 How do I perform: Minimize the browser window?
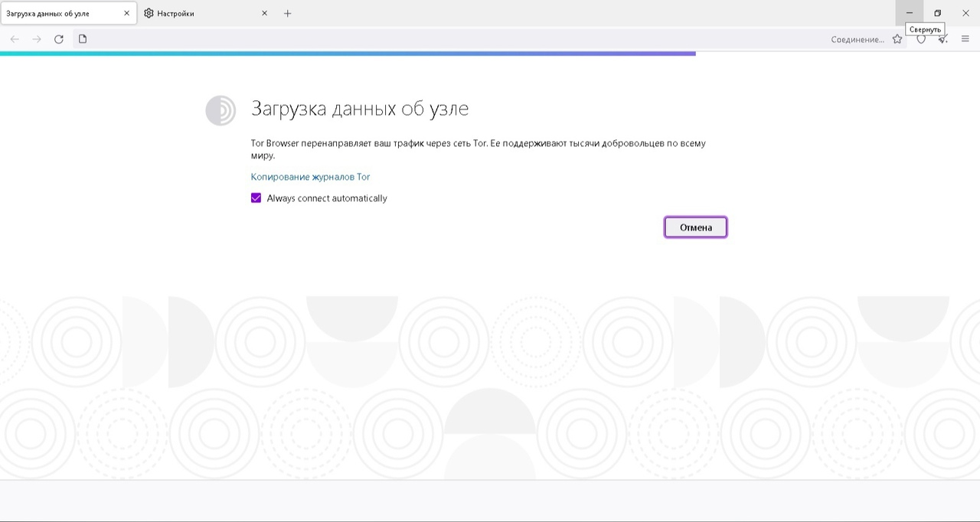pyautogui.click(x=910, y=13)
